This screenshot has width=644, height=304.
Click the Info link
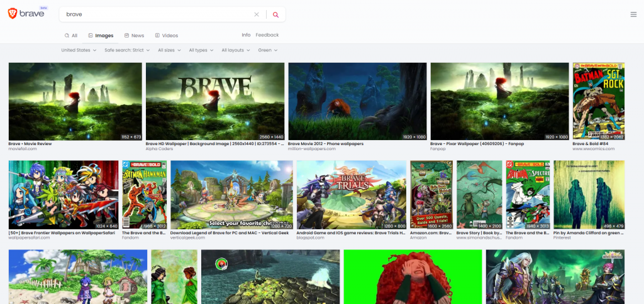click(x=246, y=35)
